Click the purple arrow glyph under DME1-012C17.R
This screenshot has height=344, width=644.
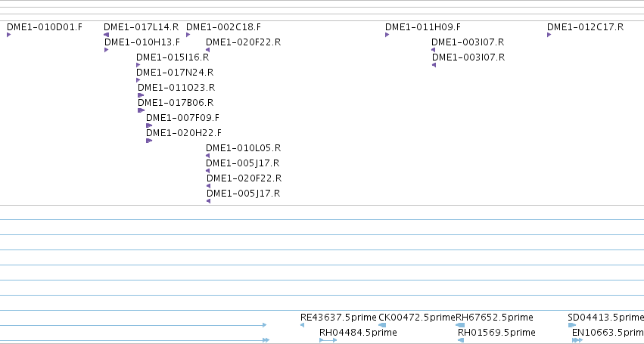[549, 35]
